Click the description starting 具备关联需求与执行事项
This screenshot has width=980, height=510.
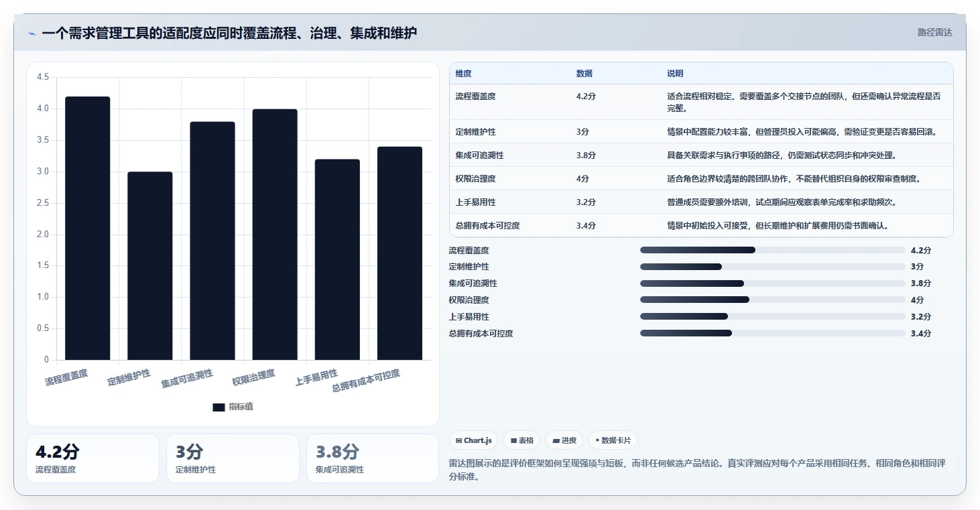[x=782, y=155]
